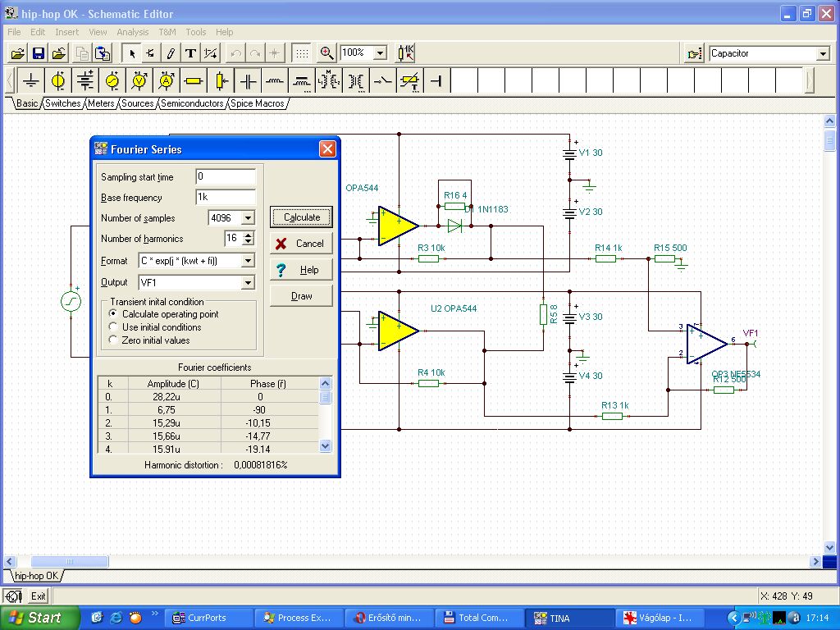Viewport: 840px width, 630px height.
Task: Click the Fourier coefficients scroll-up arrow
Action: point(325,383)
